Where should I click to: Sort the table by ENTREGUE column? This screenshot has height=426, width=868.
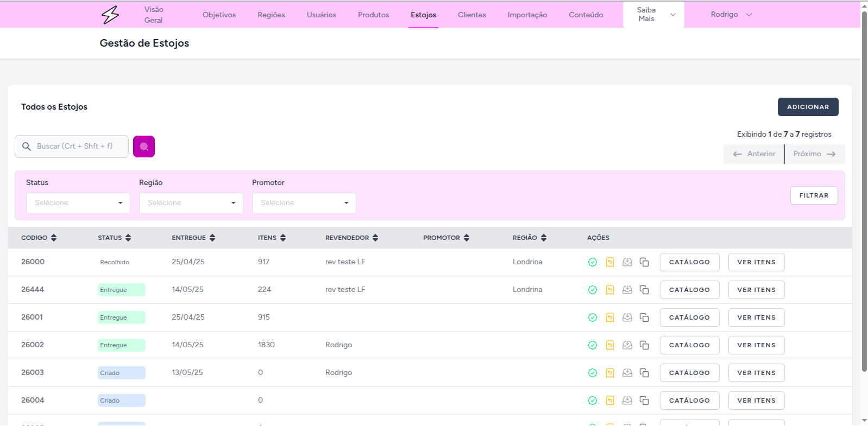(194, 238)
